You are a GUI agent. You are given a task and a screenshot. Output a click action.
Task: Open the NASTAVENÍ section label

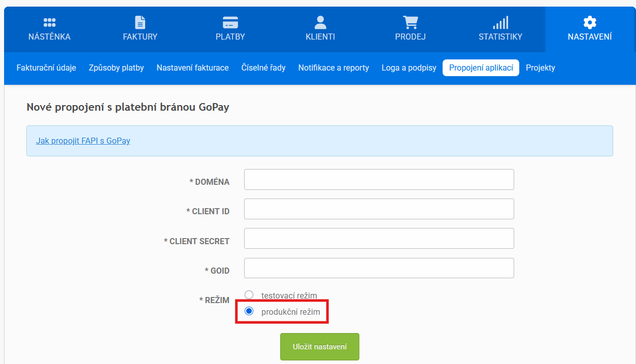tap(590, 37)
